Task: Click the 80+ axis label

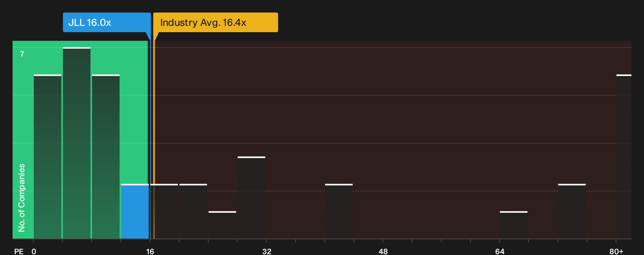Action: (617, 251)
